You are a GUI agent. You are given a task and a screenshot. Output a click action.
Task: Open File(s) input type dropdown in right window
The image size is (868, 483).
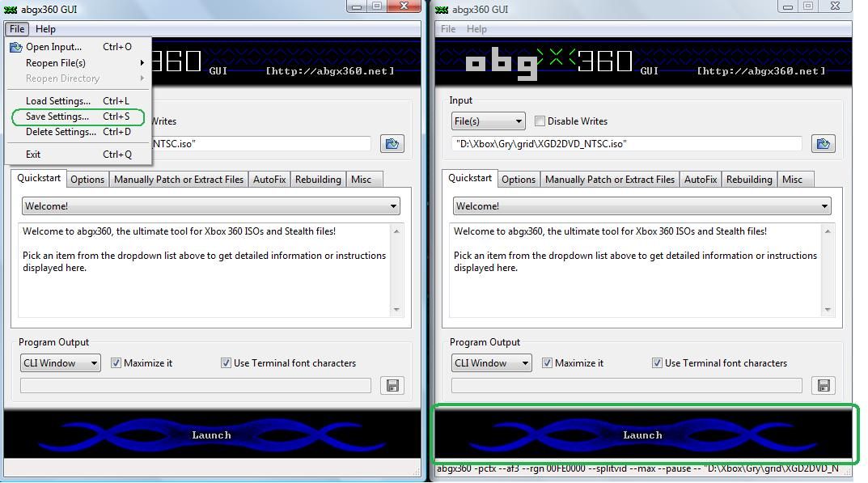(x=489, y=121)
